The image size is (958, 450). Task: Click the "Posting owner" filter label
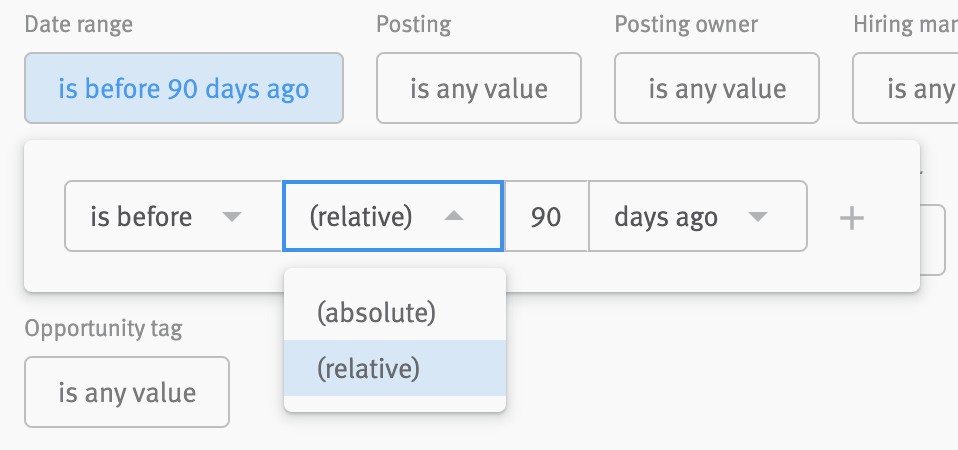[x=686, y=24]
